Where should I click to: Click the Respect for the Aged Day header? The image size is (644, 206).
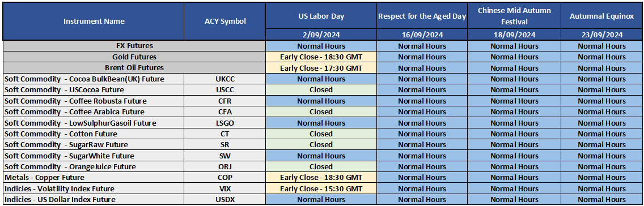[x=422, y=16]
